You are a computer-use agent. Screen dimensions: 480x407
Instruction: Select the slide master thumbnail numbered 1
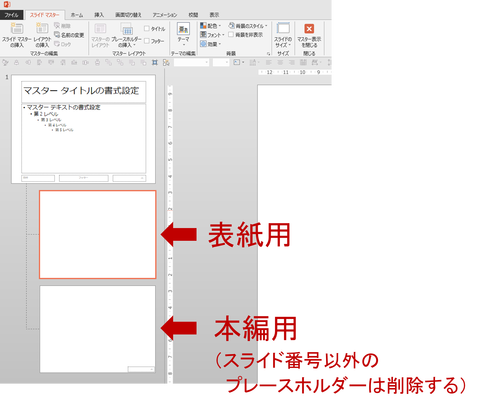point(83,129)
